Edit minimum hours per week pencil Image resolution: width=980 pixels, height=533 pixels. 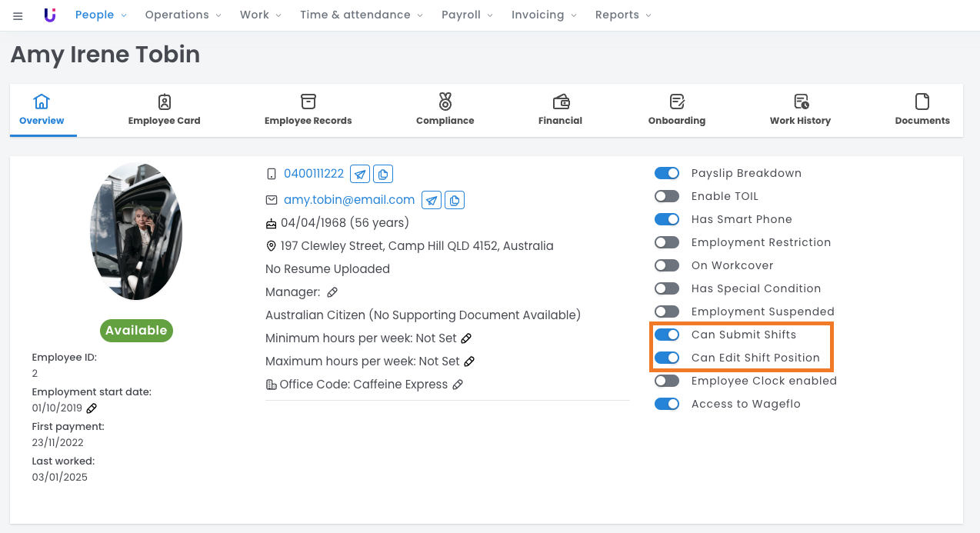(x=466, y=338)
